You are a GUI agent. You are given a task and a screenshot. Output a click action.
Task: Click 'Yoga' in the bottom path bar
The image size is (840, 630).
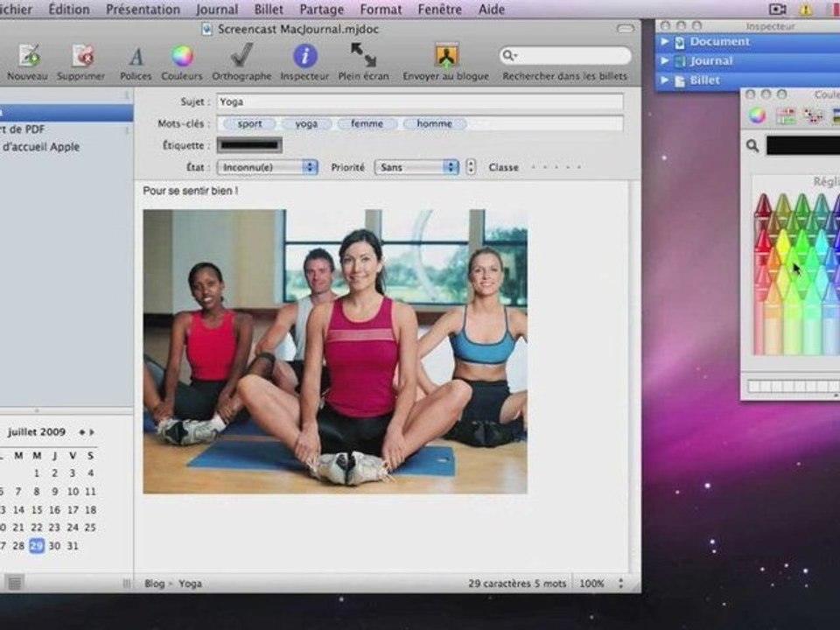point(190,584)
